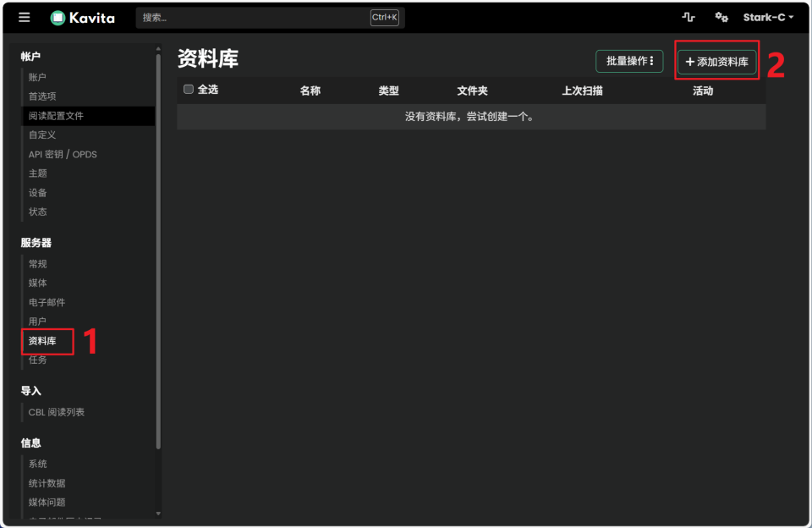The image size is (812, 528).
Task: Open the activity pulse icon in header
Action: pyautogui.click(x=689, y=18)
